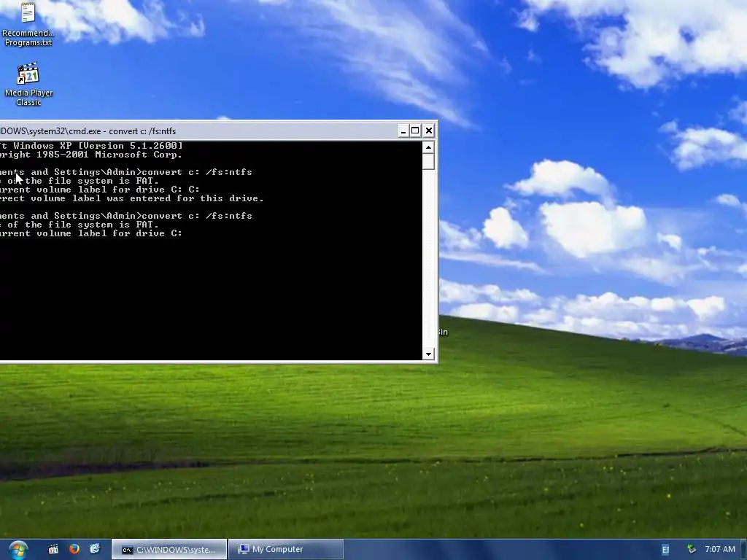Open Media Player Classic desktop shortcut
The height and width of the screenshot is (560, 747).
28,84
